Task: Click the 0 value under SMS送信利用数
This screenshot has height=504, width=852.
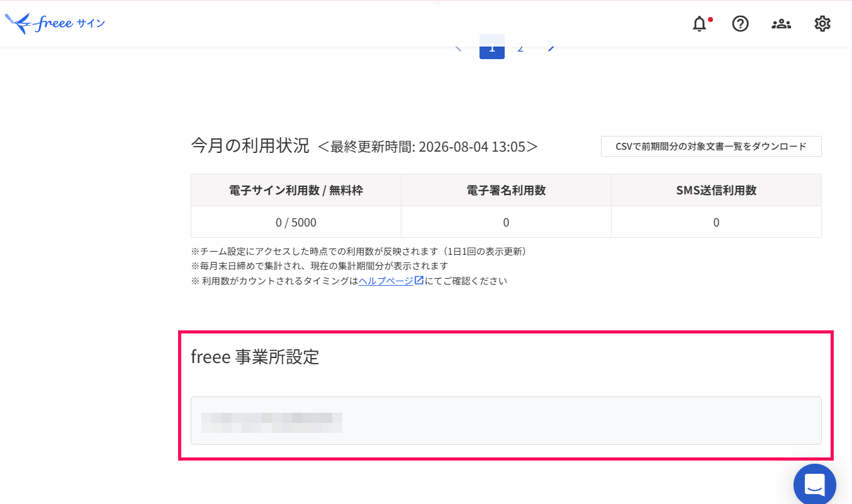Action: [x=716, y=222]
